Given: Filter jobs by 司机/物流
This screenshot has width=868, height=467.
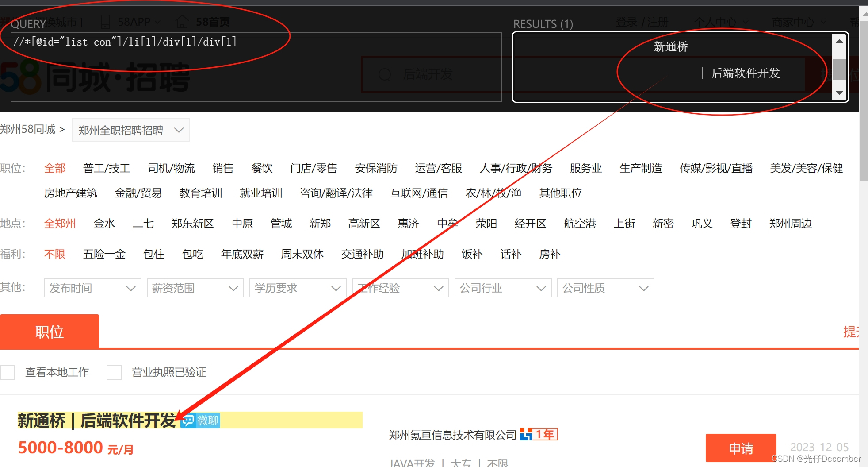Looking at the screenshot, I should pyautogui.click(x=172, y=168).
